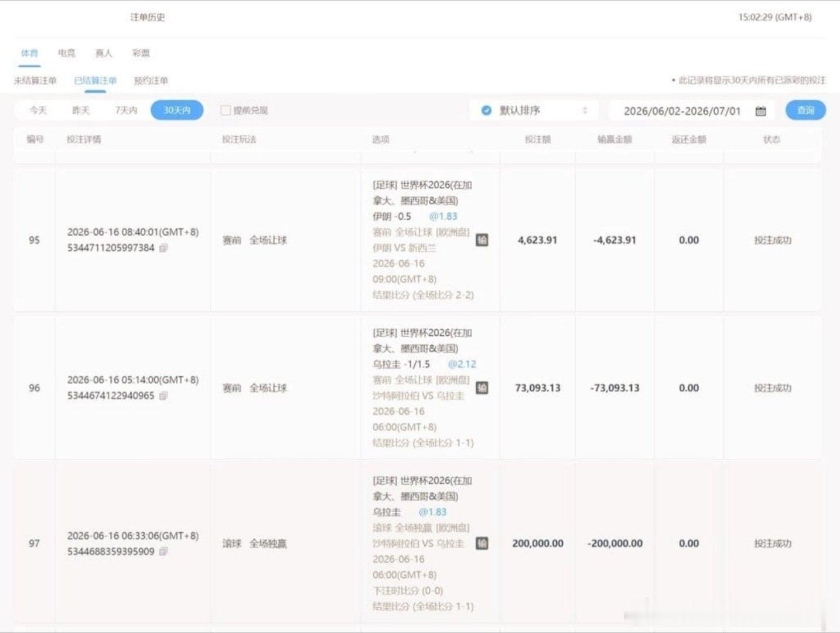The width and height of the screenshot is (840, 633).
Task: Click the 投注详情 column header
Action: 84,139
